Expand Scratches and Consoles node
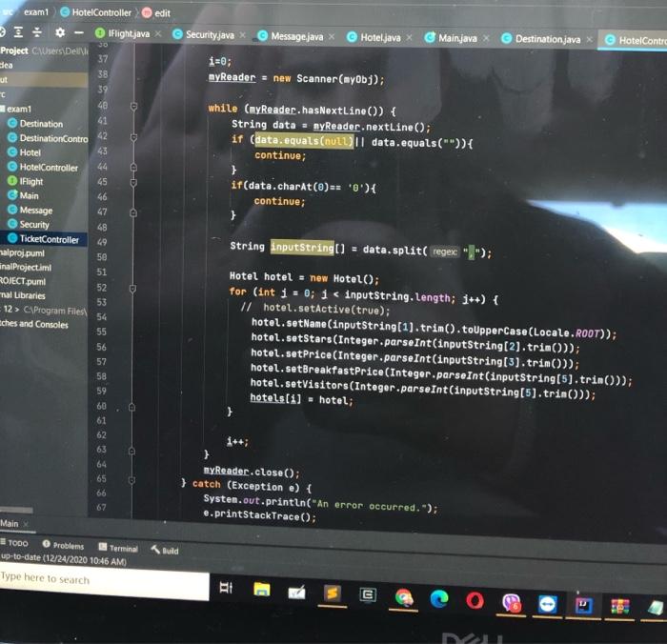The image size is (667, 644). tap(34, 324)
